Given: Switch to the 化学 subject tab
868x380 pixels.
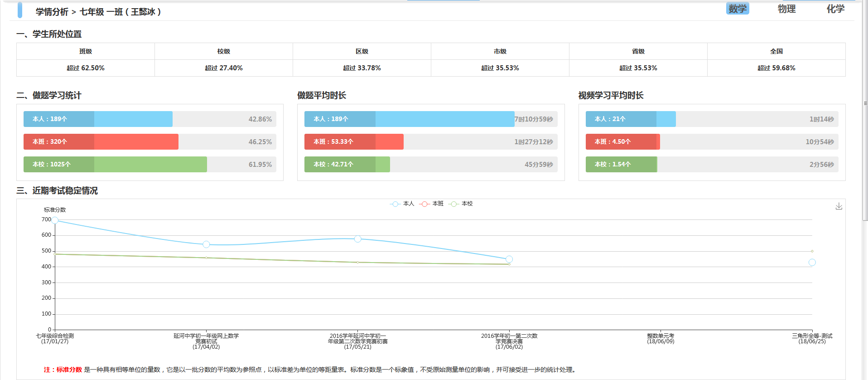Looking at the screenshot, I should (835, 9).
